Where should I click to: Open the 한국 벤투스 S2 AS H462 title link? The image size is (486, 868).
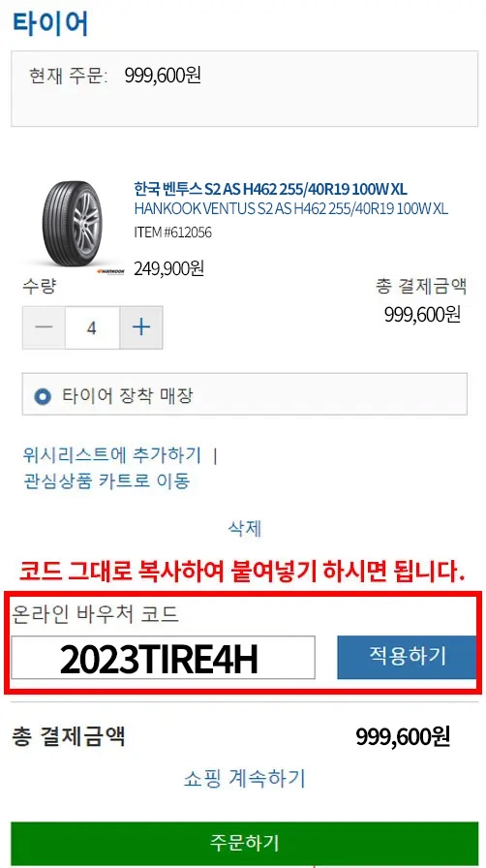click(270, 190)
